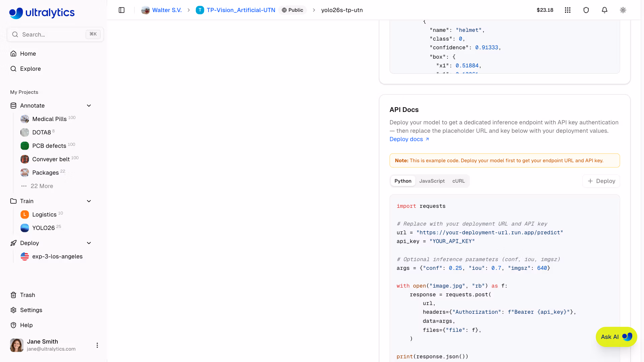The image size is (644, 362).
Task: Open the Explore menu item
Action: [31, 69]
